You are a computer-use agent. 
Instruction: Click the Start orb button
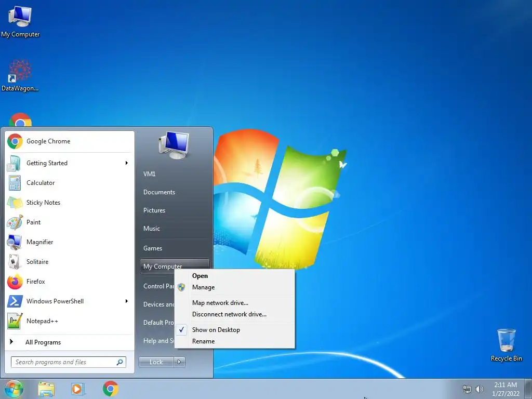pyautogui.click(x=14, y=389)
